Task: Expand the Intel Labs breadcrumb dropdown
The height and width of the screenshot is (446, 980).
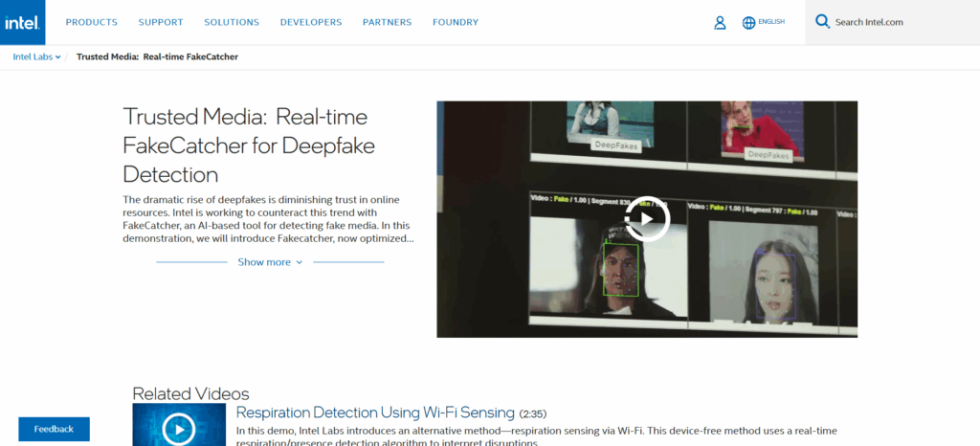Action: 37,56
